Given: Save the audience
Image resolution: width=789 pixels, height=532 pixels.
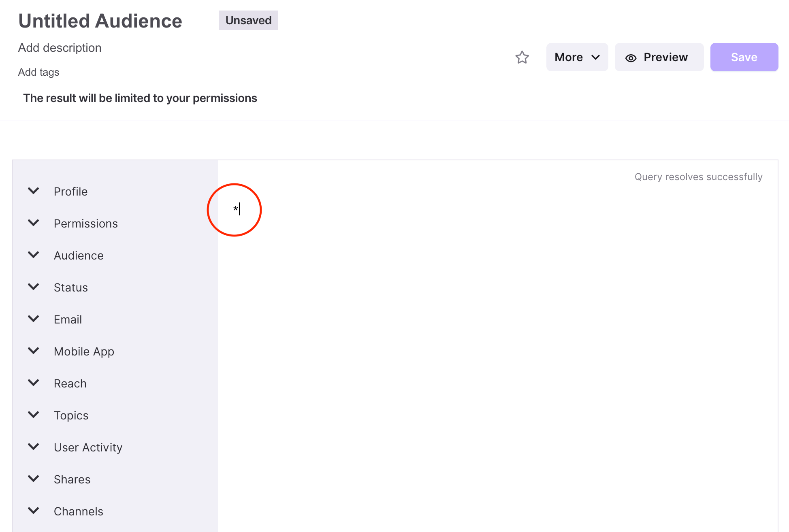Looking at the screenshot, I should pyautogui.click(x=744, y=57).
